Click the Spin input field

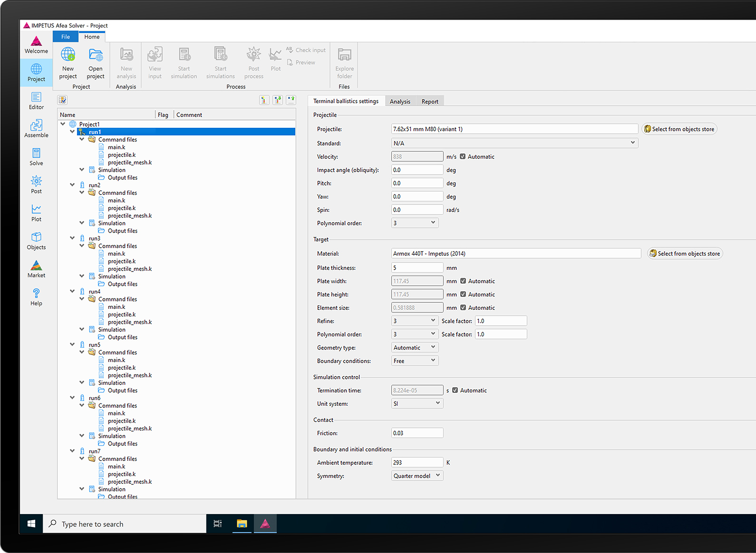[x=417, y=210]
